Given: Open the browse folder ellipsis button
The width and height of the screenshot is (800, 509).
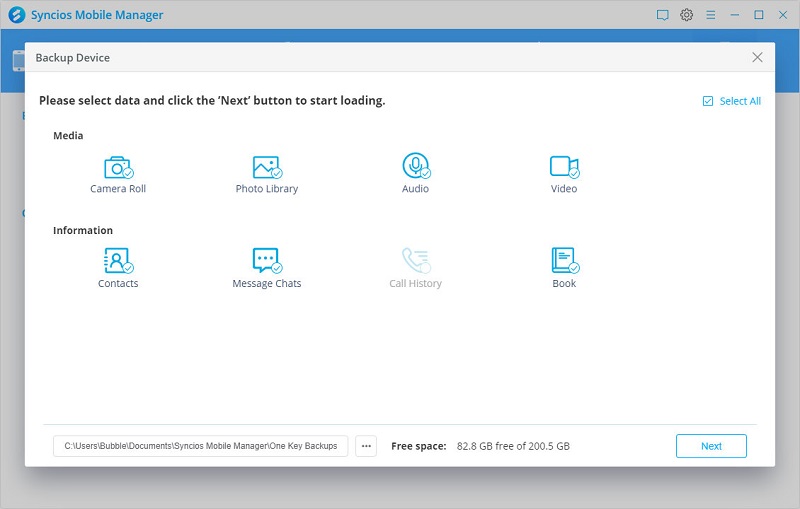Looking at the screenshot, I should [366, 446].
